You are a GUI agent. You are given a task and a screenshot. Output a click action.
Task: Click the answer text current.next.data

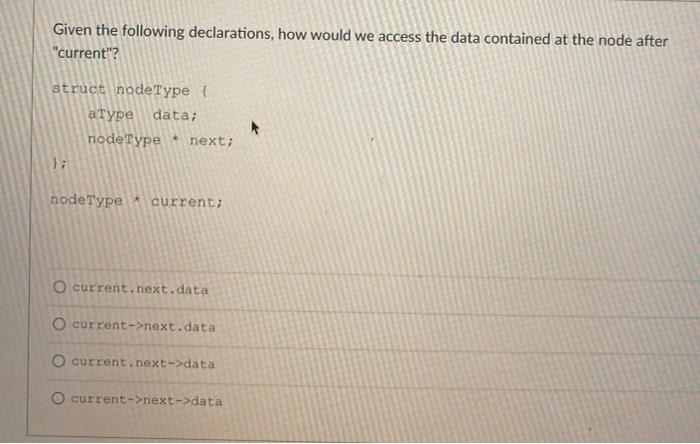coord(140,289)
